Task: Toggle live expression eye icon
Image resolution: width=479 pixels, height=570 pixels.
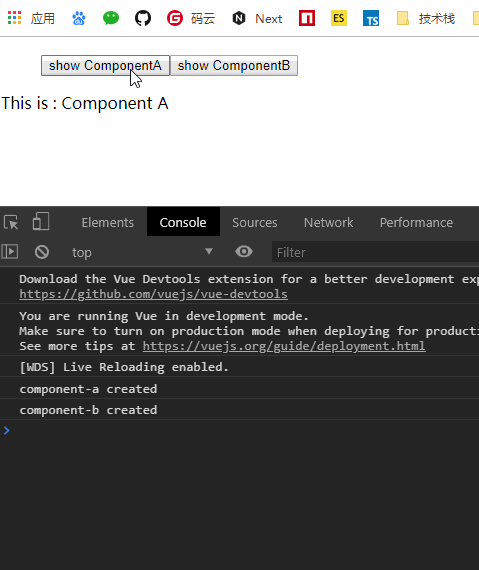Action: click(244, 252)
